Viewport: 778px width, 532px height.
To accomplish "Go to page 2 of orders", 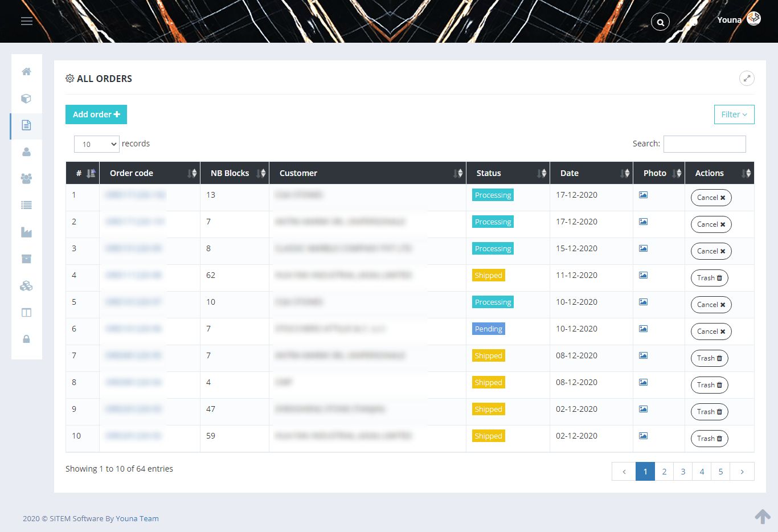I will 664,472.
